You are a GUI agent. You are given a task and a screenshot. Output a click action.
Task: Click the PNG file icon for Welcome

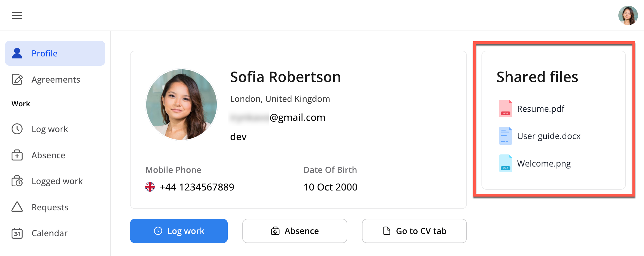click(505, 164)
